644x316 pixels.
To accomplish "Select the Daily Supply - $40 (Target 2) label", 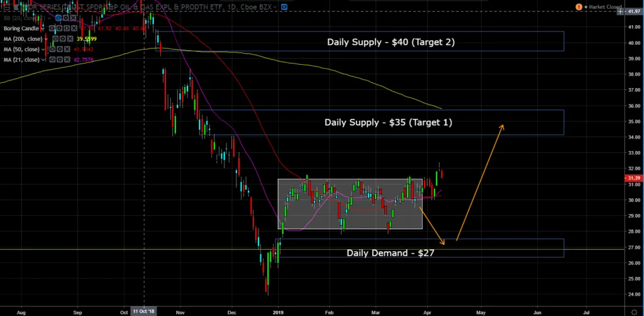I will click(391, 42).
